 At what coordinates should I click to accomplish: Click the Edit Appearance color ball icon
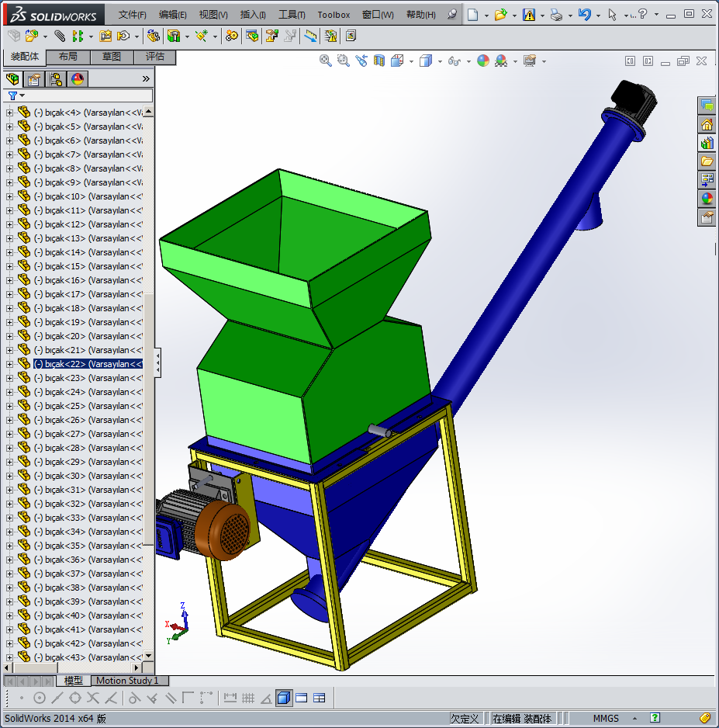click(x=483, y=61)
